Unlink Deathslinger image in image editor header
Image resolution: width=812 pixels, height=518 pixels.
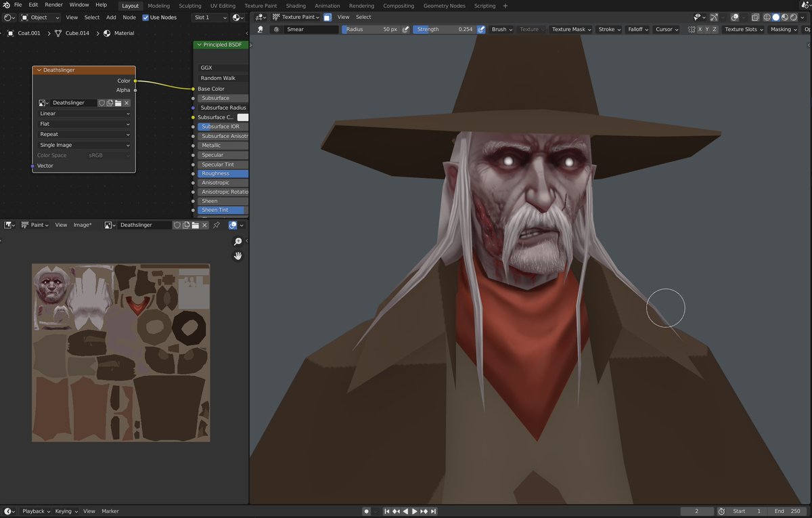coord(204,225)
